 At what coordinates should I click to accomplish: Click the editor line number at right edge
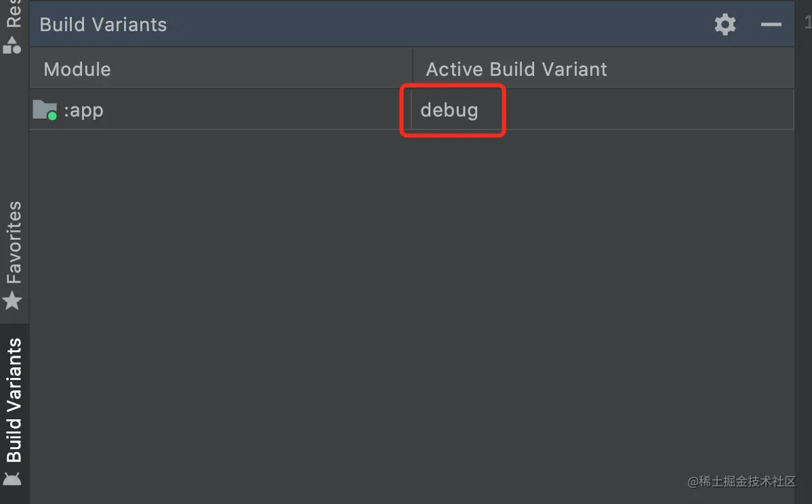807,22
